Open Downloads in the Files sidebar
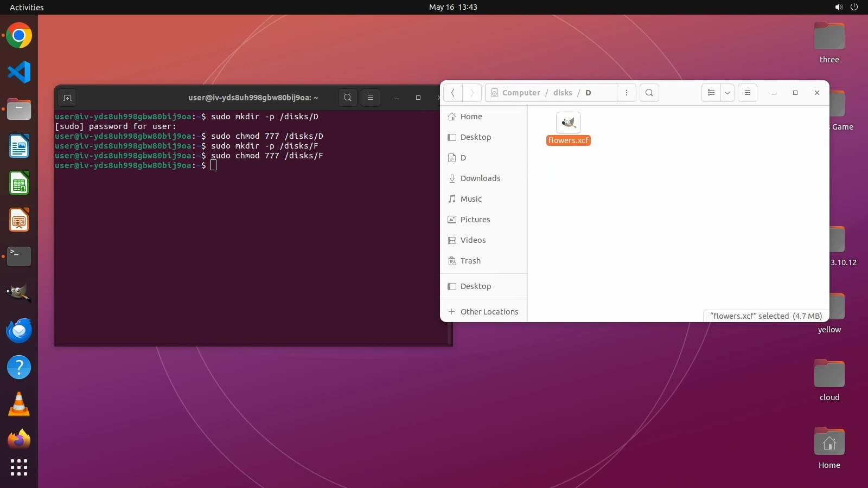 pos(480,178)
